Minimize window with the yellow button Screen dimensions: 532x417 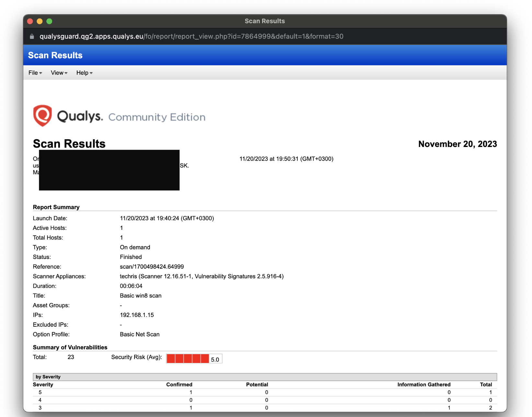[40, 21]
